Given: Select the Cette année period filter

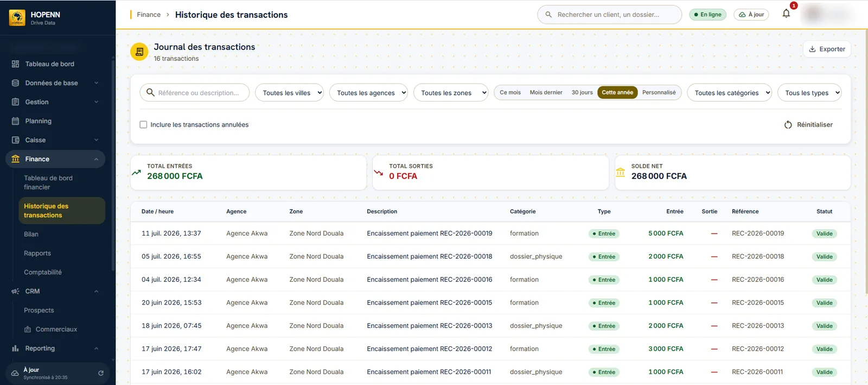Looking at the screenshot, I should click(x=617, y=92).
